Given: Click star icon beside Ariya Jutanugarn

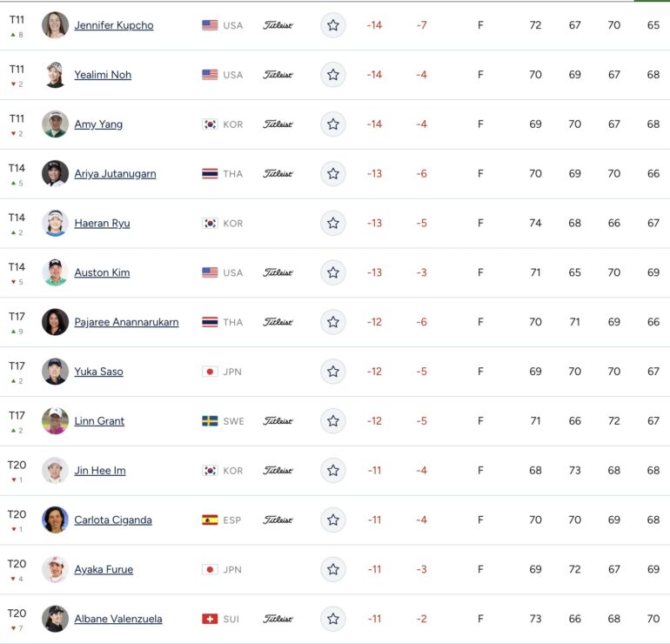Looking at the screenshot, I should [333, 173].
